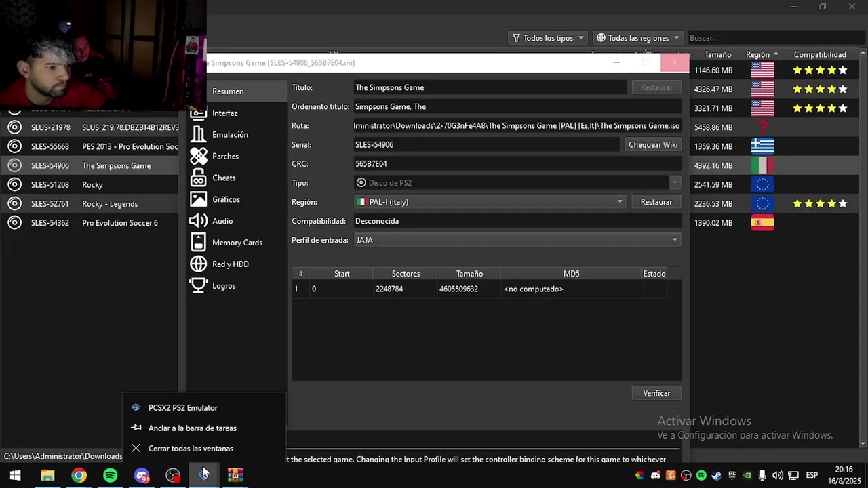Click the Spain flag in the game list
This screenshot has height=488, width=868.
[x=762, y=222]
